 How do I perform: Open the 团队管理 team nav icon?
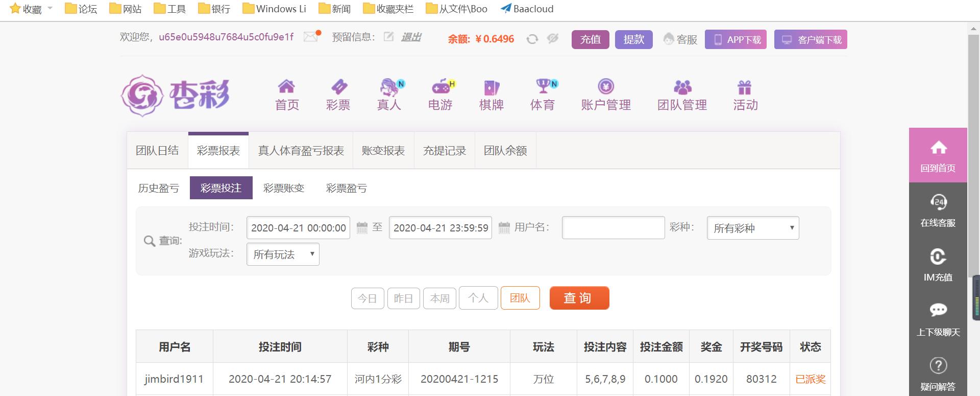[x=682, y=87]
